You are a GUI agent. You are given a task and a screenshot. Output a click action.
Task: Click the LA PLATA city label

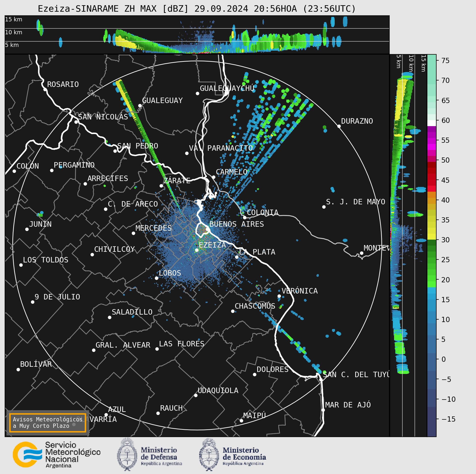[x=257, y=252]
